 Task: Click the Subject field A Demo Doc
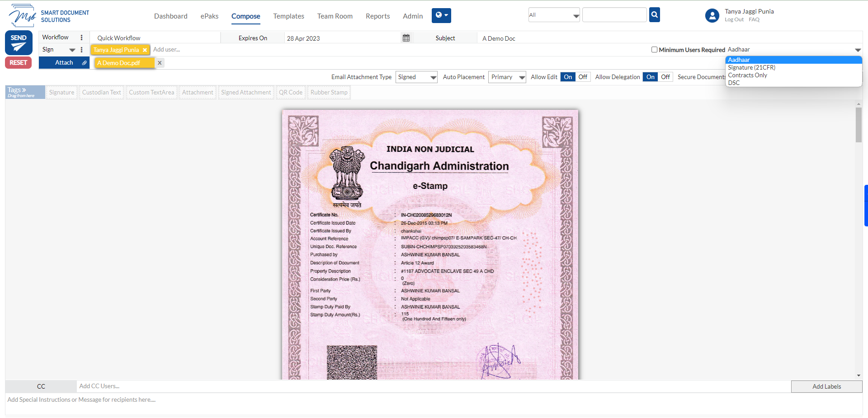tap(669, 38)
